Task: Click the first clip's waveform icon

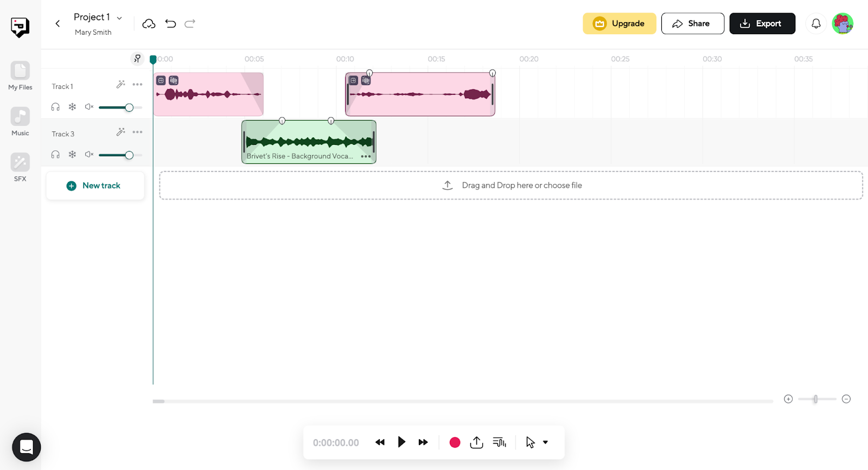Action: pos(174,80)
